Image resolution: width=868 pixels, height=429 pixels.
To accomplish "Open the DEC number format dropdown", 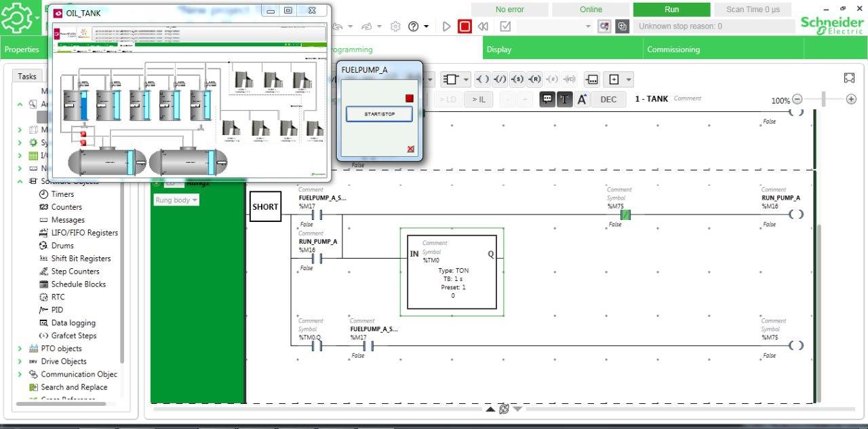I will point(608,99).
